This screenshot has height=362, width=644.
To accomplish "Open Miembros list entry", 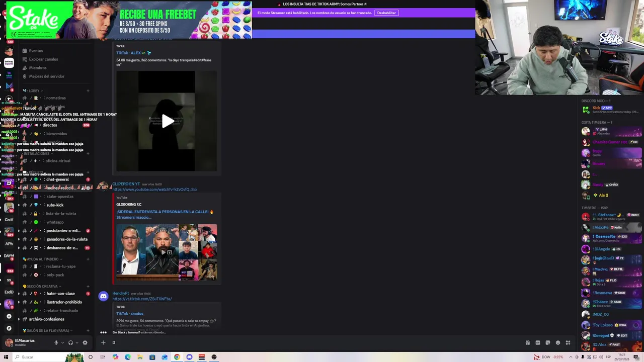I will pyautogui.click(x=38, y=68).
